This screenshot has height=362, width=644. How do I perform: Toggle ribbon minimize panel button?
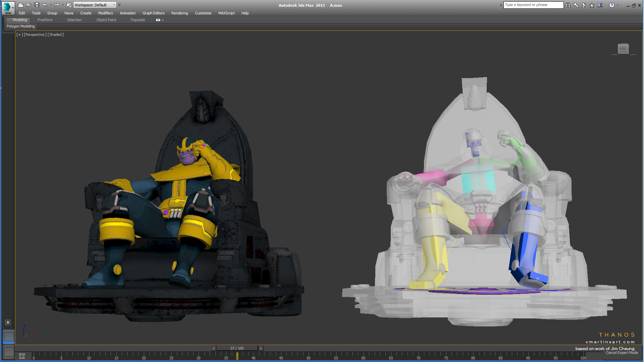pos(158,20)
